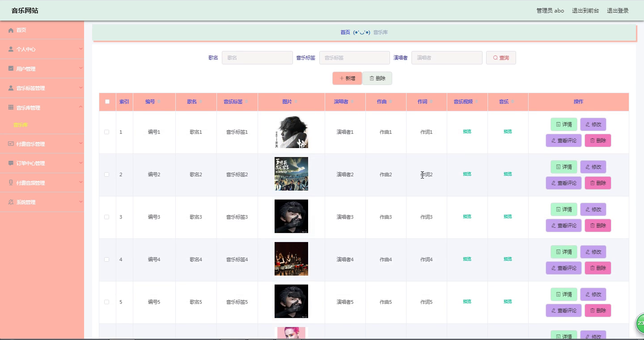Sort by 作曲 column sort arrow
Viewport: 644px width, 340px height.
pos(390,102)
